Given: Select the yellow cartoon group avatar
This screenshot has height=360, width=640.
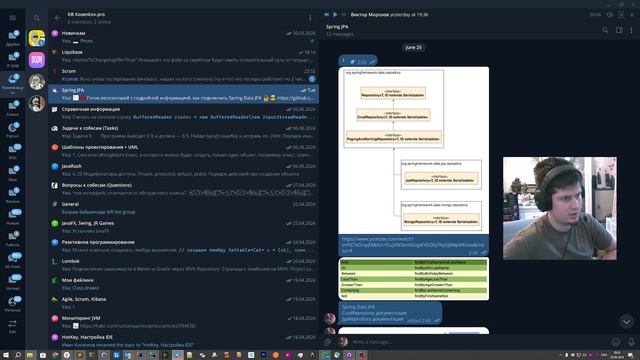Looking at the screenshot, I should coord(37,38).
